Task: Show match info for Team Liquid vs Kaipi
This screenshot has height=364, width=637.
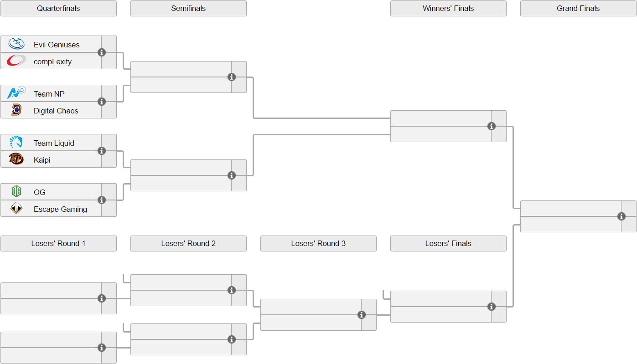Action: (102, 151)
